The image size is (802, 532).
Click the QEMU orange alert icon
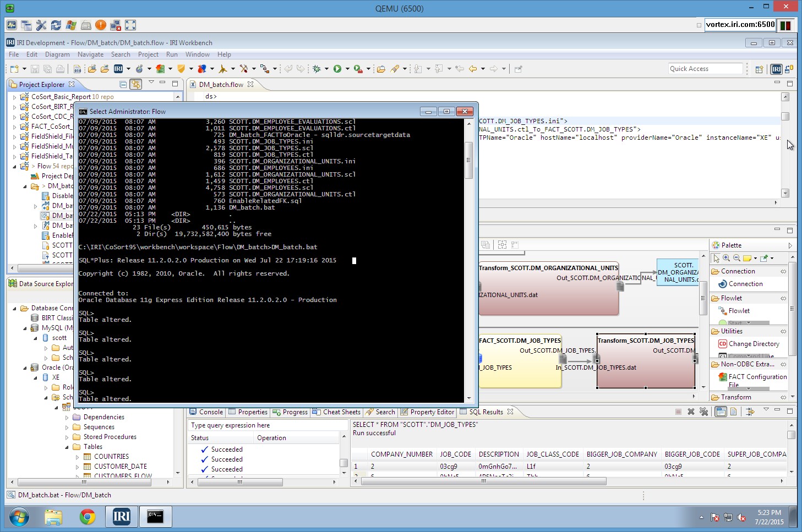[x=101, y=25]
